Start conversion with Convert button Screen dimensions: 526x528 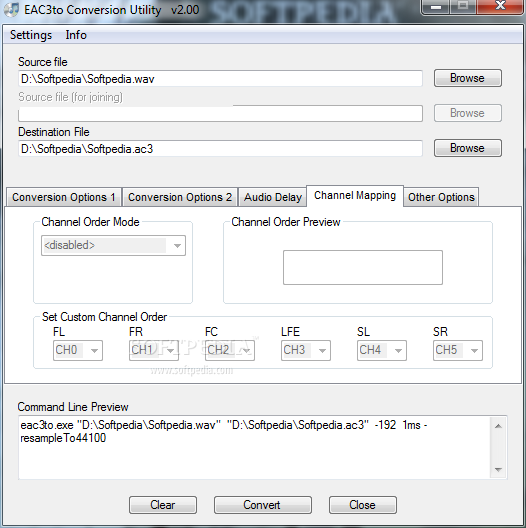pyautogui.click(x=263, y=505)
